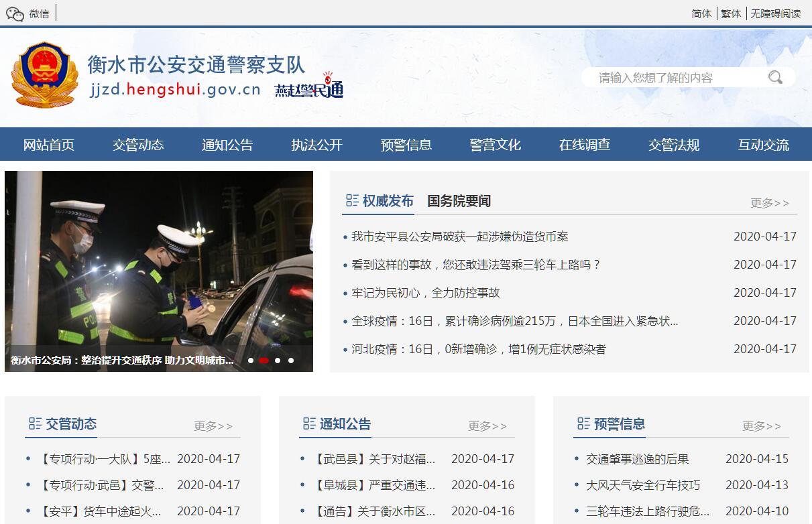Viewport: 812px width, 524px height.
Task: Click the list icon beside 预警信息 section
Action: [583, 423]
